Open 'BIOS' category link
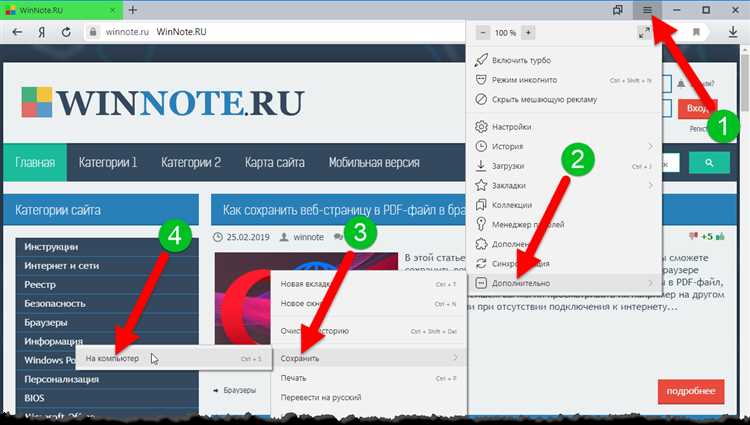 click(x=34, y=398)
